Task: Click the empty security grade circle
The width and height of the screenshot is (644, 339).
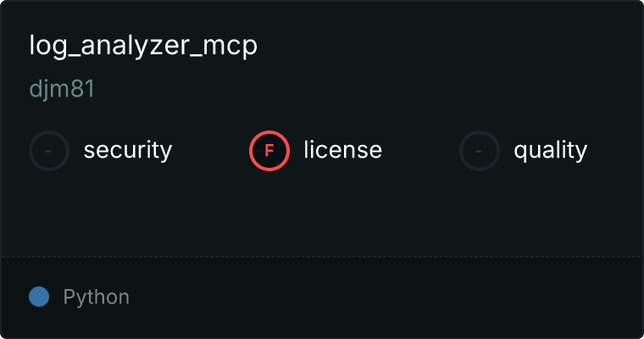Action: (x=49, y=151)
